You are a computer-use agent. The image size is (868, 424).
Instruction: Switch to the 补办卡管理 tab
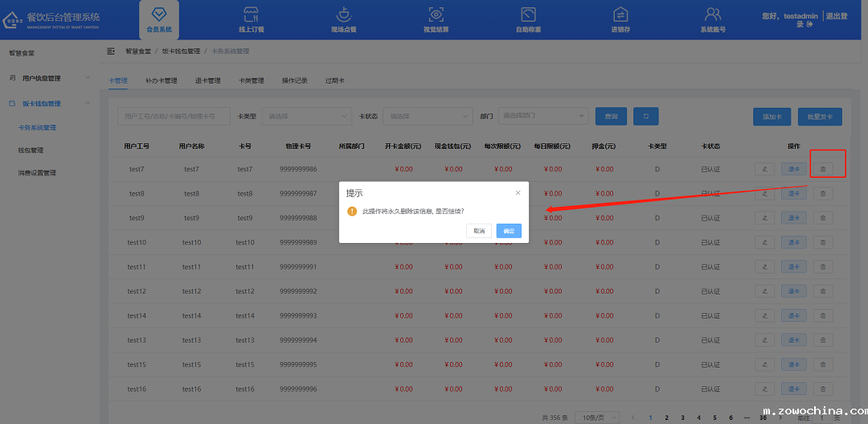pyautogui.click(x=161, y=80)
